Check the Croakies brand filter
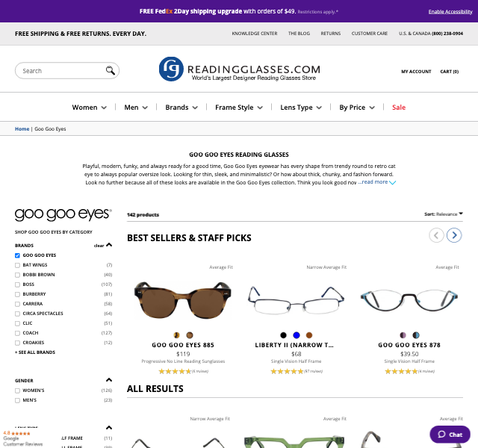478x448 pixels. [x=17, y=343]
